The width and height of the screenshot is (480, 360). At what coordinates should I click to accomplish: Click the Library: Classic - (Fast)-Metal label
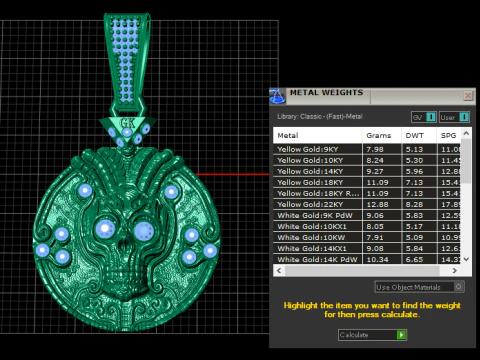(320, 116)
